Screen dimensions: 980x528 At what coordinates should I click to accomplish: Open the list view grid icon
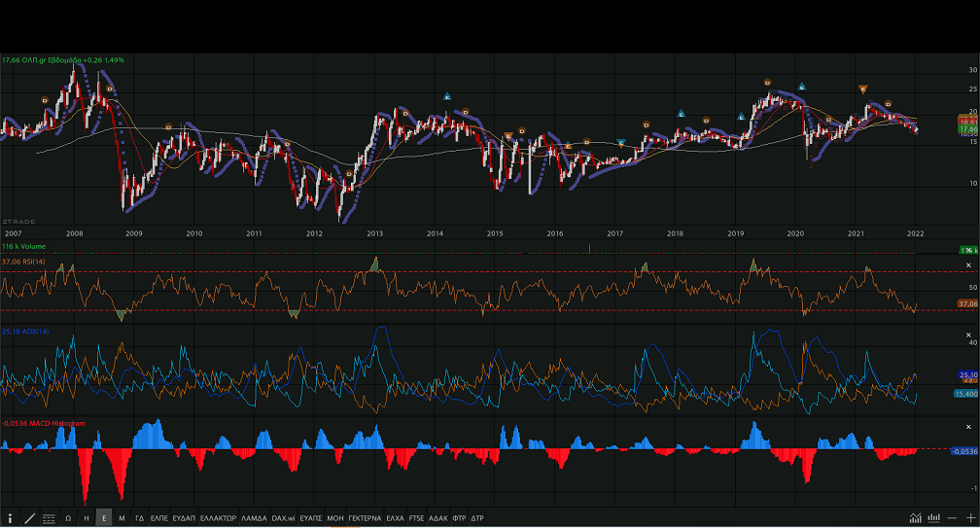49,518
